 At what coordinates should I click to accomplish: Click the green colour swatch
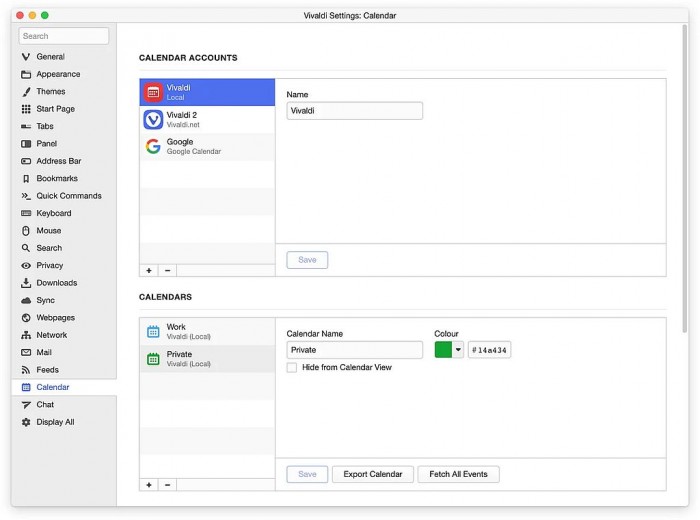point(443,350)
